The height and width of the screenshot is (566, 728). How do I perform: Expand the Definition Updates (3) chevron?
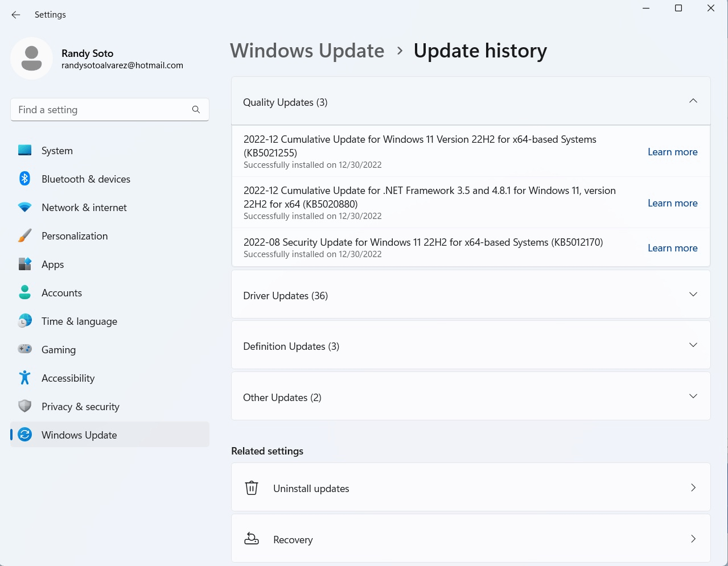point(693,345)
